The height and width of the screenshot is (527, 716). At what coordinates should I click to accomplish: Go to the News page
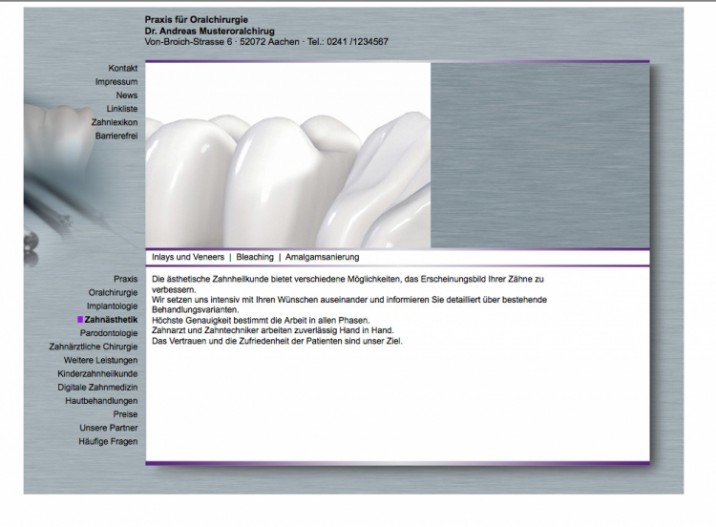coord(126,95)
